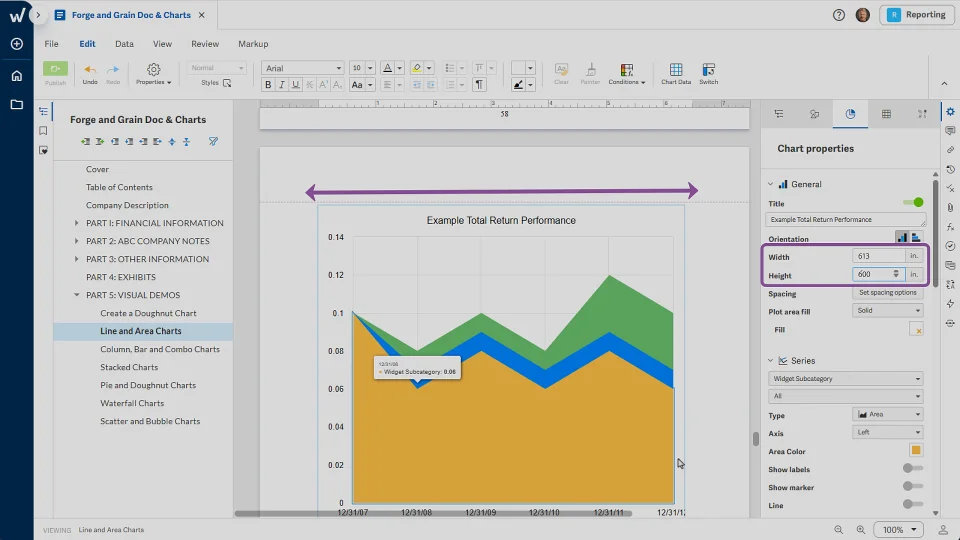Collapse the General section chevron

(x=771, y=184)
